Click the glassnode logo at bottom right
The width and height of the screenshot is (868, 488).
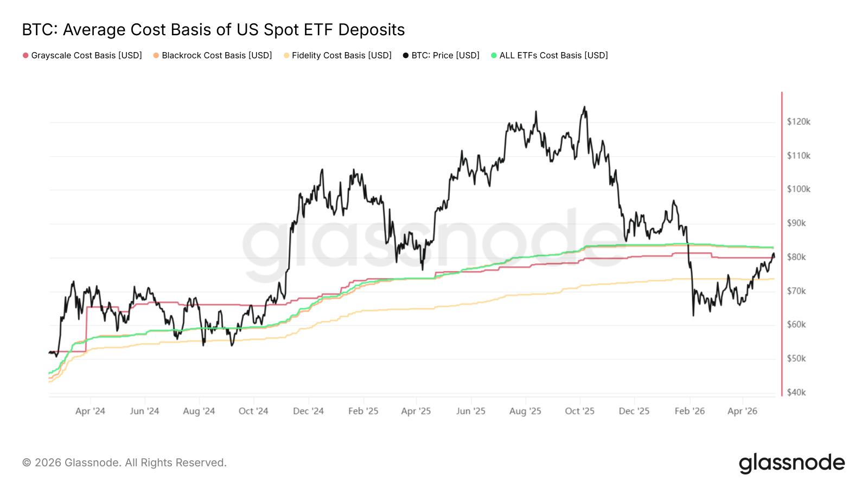pos(792,463)
